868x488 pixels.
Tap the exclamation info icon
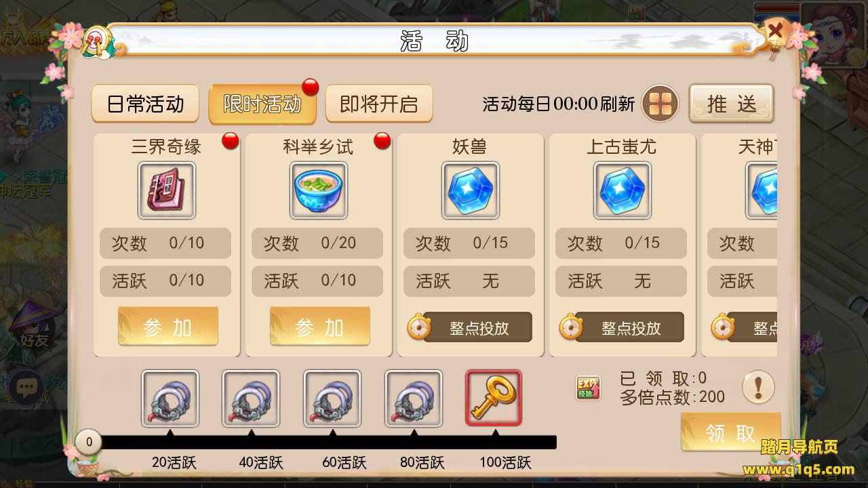(x=758, y=388)
